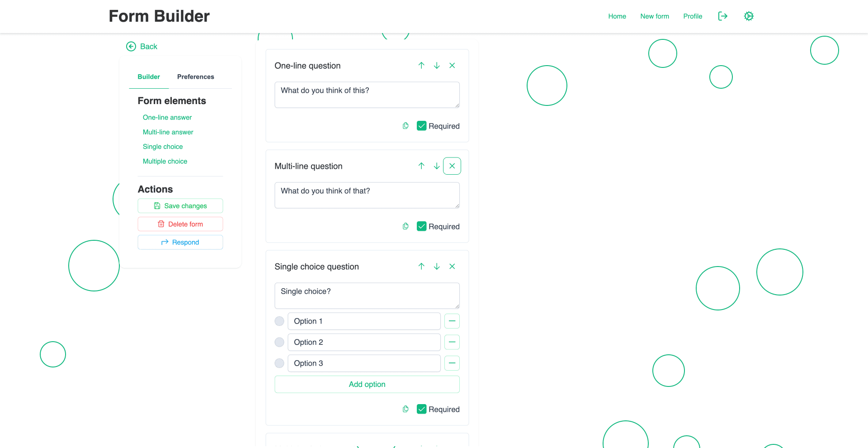Click the question text field containing Single choice?
The height and width of the screenshot is (448, 868).
(367, 295)
